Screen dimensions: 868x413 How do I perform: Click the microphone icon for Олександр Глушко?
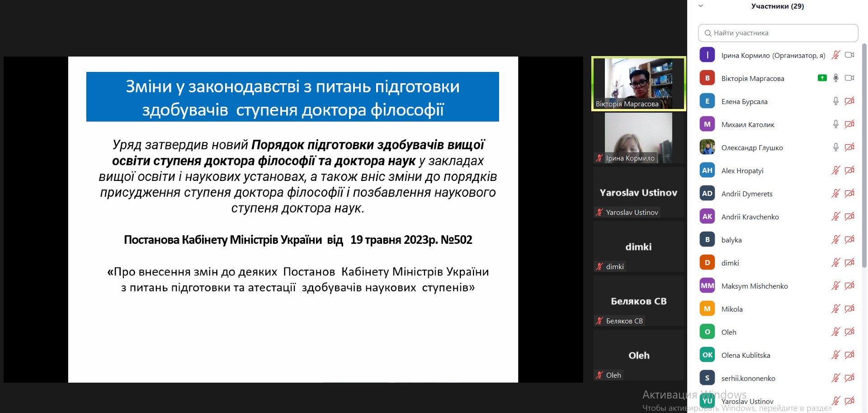pos(836,147)
